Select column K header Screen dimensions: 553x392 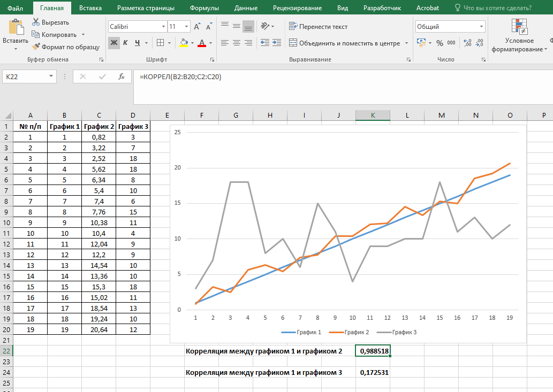tap(373, 115)
